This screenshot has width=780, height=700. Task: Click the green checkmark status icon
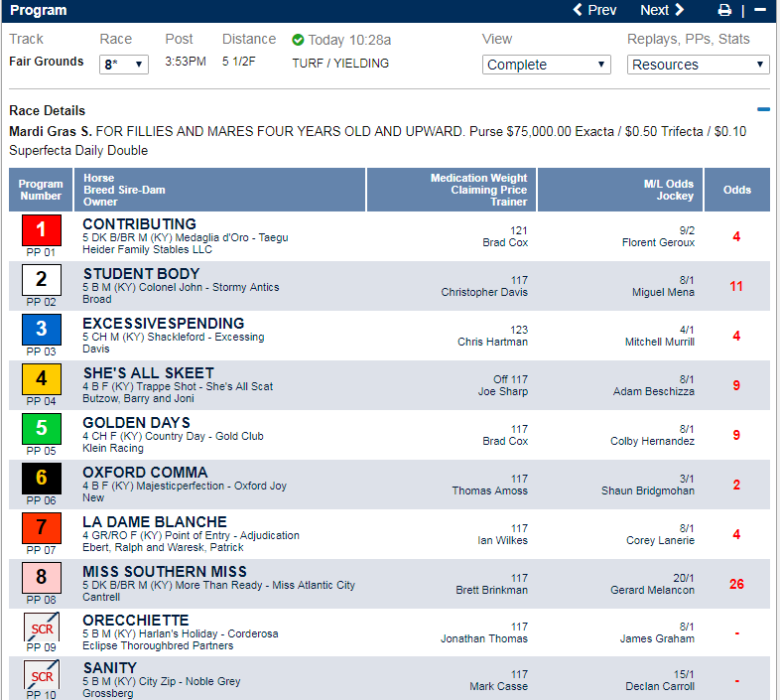pos(298,40)
